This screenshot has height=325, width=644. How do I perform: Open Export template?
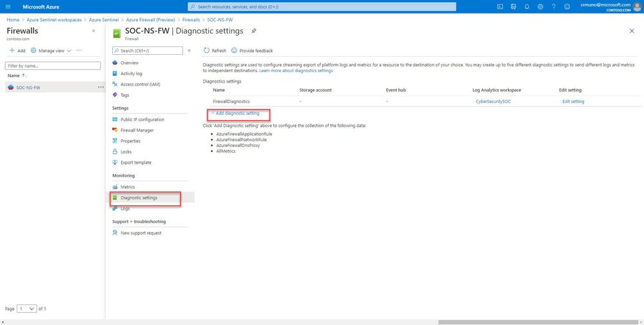[x=135, y=162]
